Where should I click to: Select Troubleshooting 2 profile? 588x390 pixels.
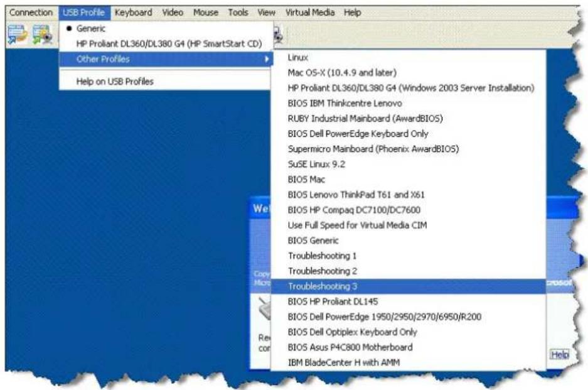[409, 271]
